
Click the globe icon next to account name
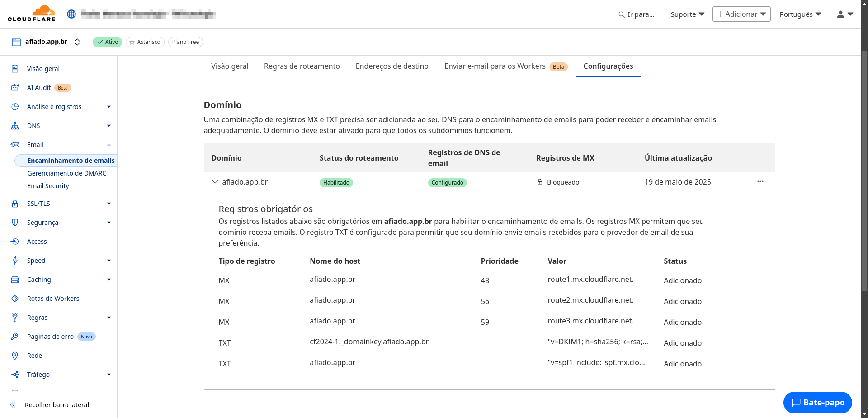click(71, 14)
